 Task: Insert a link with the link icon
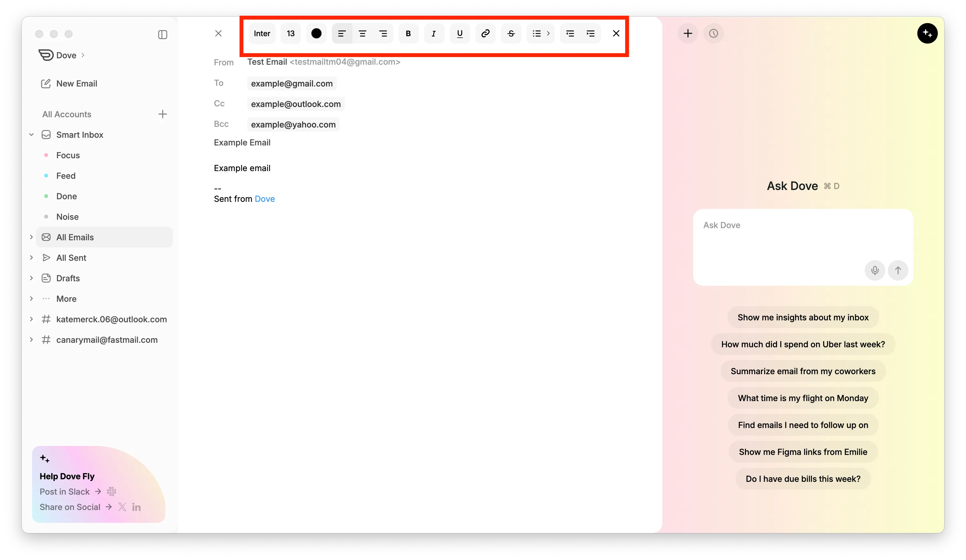pos(485,33)
